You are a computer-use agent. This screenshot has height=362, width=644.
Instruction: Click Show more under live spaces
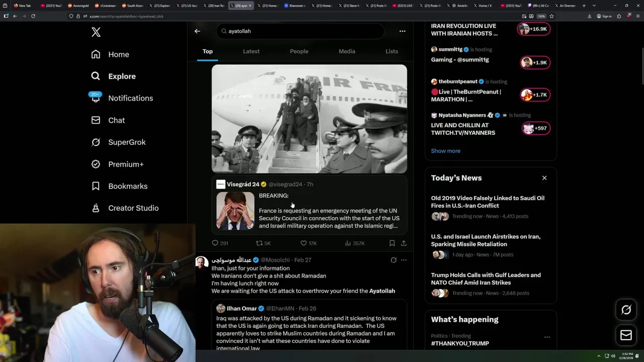click(x=445, y=151)
